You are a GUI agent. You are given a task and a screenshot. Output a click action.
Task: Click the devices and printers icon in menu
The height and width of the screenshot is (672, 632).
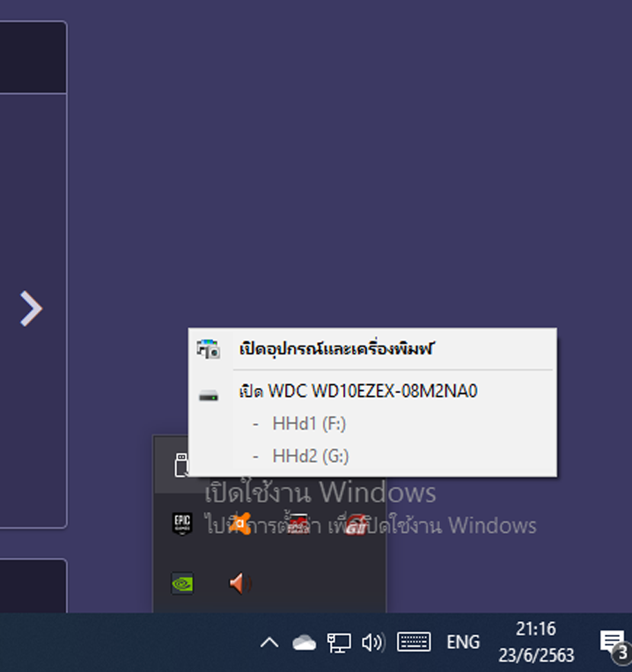209,349
